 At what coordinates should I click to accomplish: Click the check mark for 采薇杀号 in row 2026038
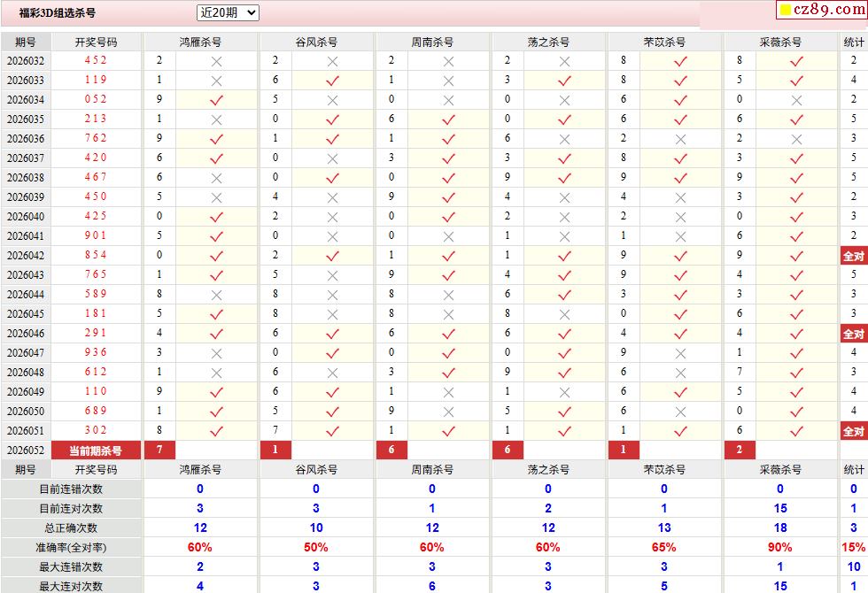tap(796, 178)
